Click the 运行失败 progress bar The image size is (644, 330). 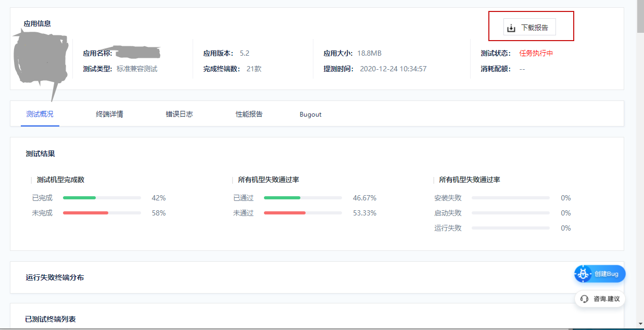point(511,228)
